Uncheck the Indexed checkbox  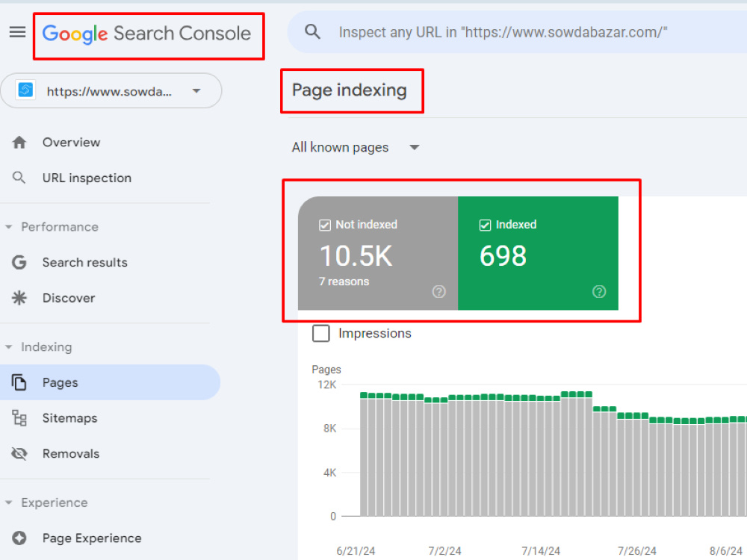[485, 225]
